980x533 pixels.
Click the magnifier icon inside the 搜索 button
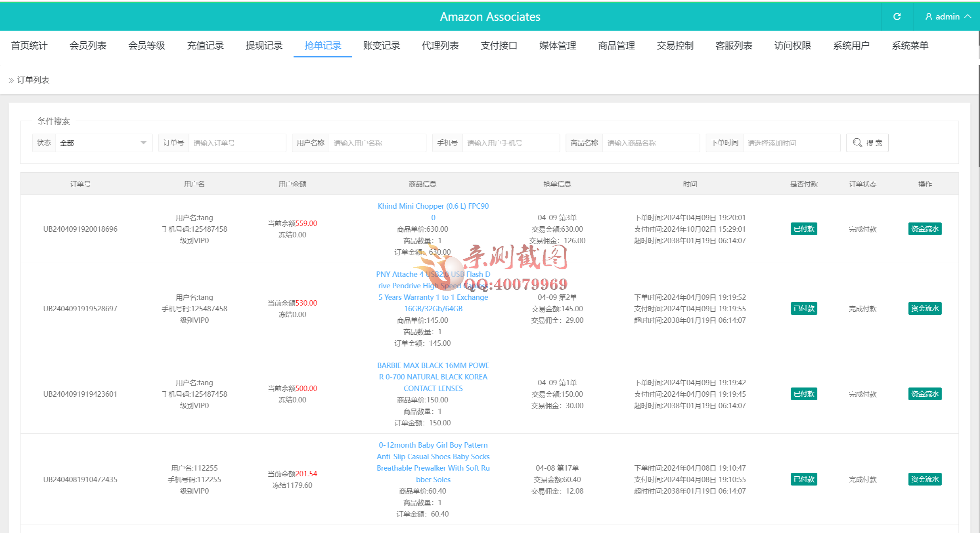point(857,142)
